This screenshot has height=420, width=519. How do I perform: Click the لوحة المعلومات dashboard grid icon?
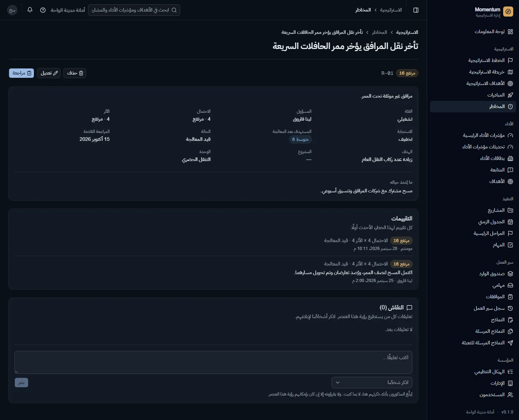pyautogui.click(x=510, y=32)
